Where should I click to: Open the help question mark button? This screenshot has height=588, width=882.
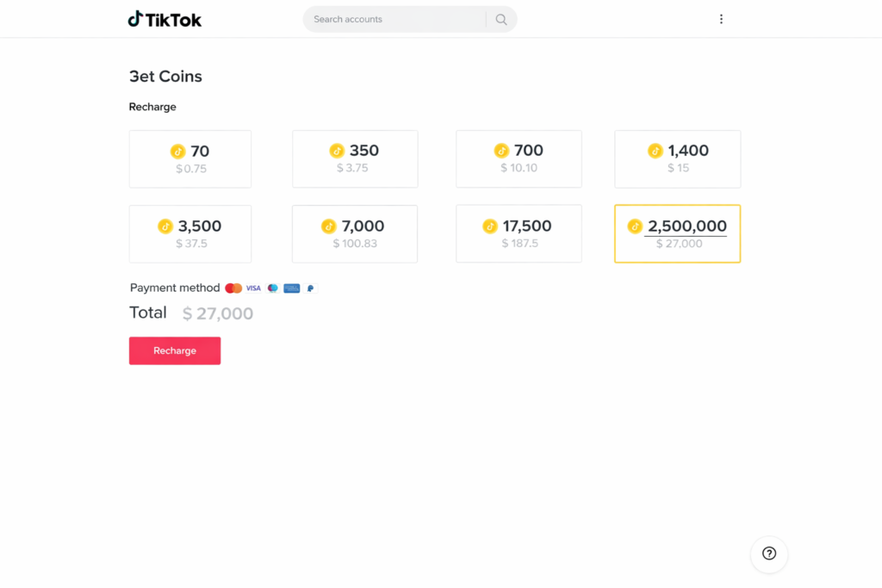coord(769,554)
